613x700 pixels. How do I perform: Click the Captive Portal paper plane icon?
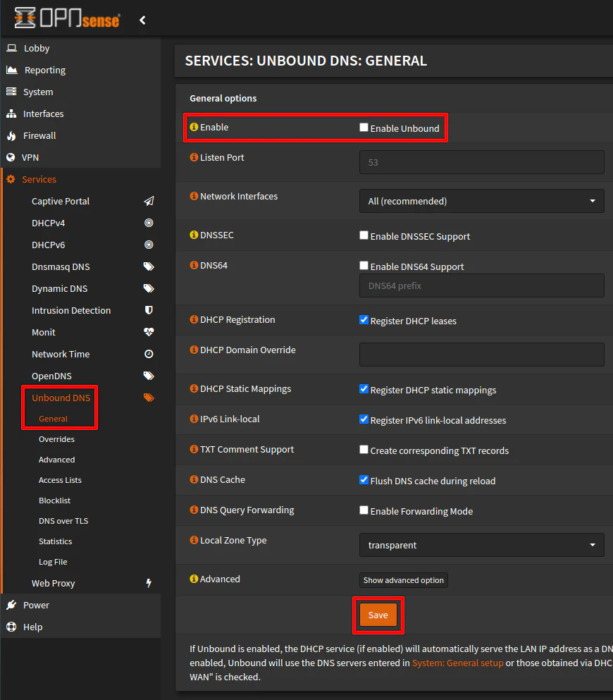pyautogui.click(x=149, y=201)
